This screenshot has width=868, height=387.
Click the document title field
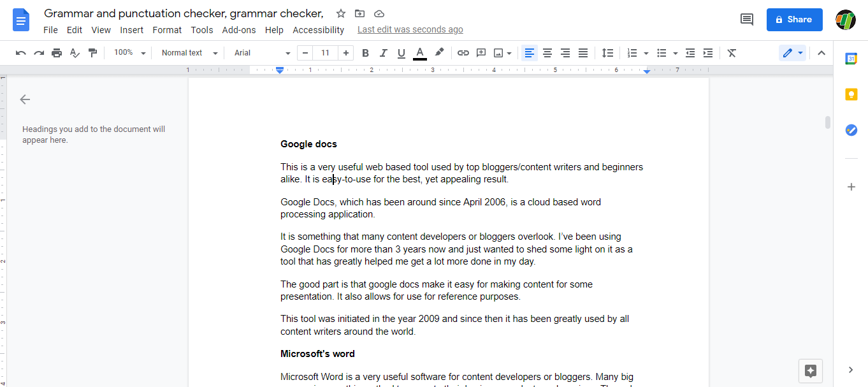coord(184,13)
